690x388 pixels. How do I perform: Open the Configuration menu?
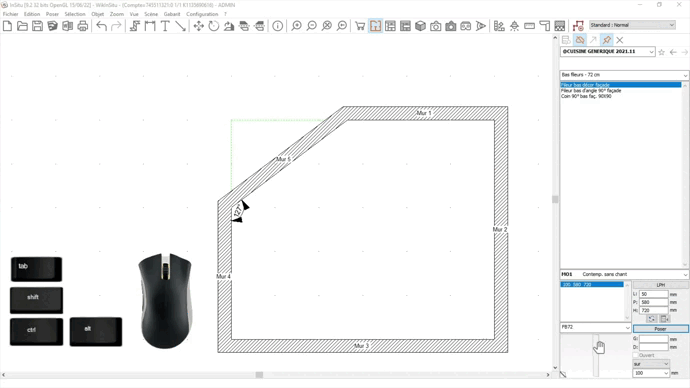click(x=202, y=14)
